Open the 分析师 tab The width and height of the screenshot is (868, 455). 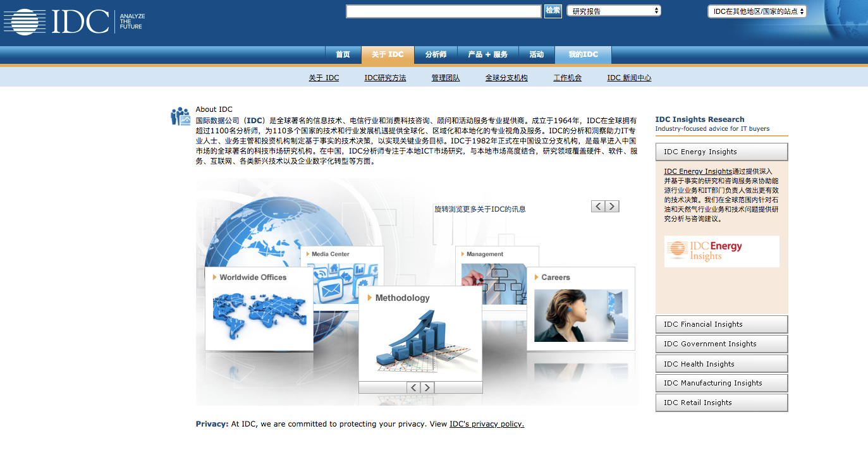click(x=436, y=55)
